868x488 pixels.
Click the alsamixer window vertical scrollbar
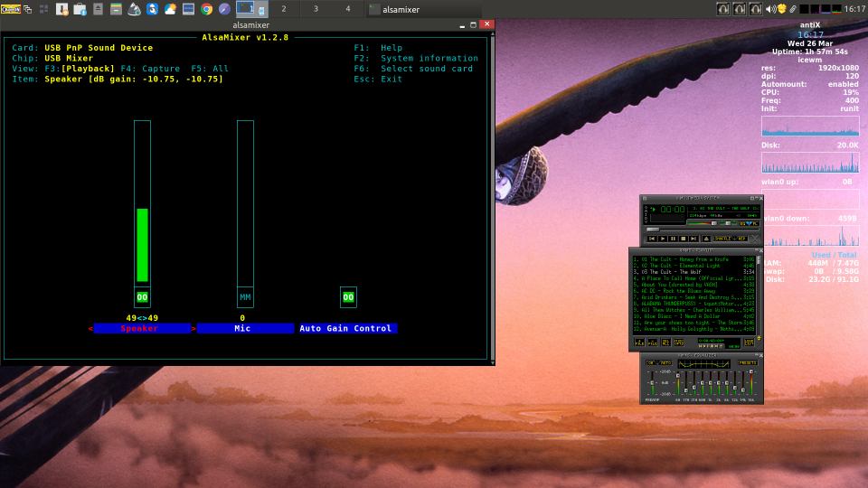click(493, 198)
